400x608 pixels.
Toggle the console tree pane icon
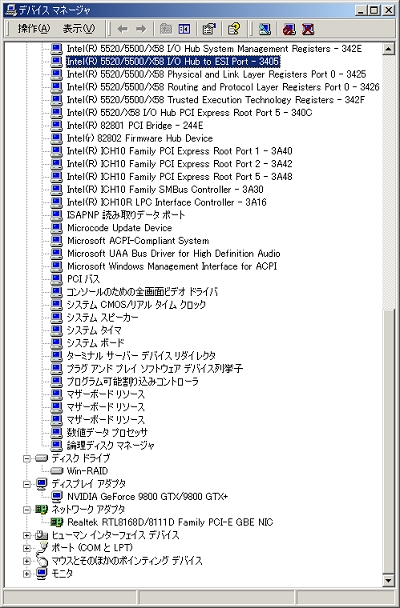click(x=184, y=29)
